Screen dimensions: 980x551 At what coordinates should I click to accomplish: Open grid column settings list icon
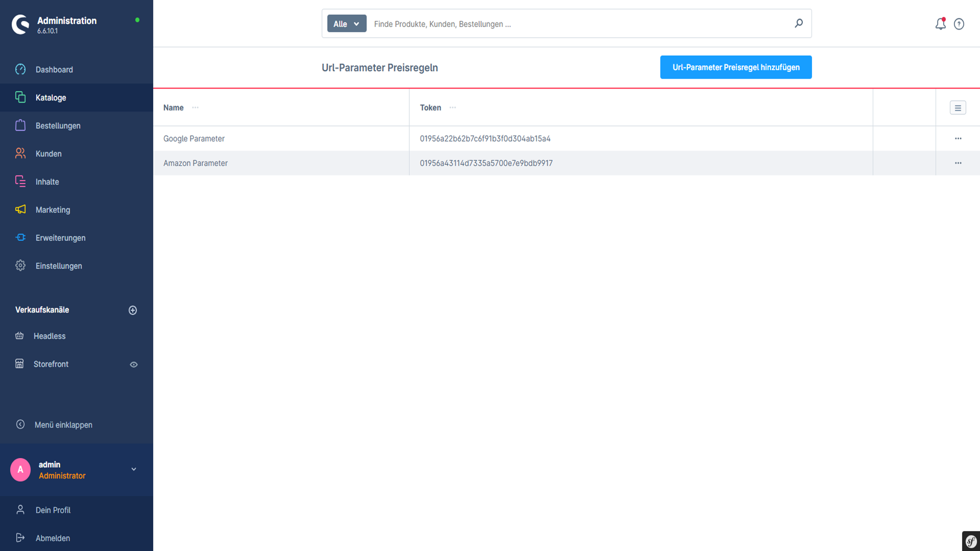pos(958,108)
